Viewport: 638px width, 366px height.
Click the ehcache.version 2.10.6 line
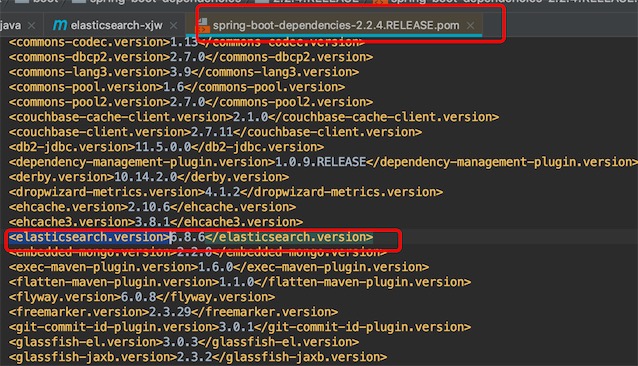(x=153, y=207)
